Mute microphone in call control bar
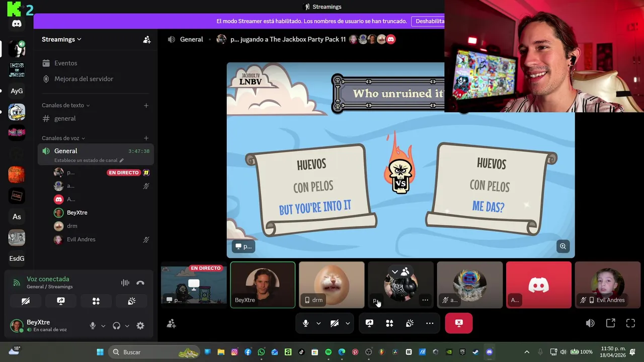Screen dimensions: 644x362 click(305, 323)
